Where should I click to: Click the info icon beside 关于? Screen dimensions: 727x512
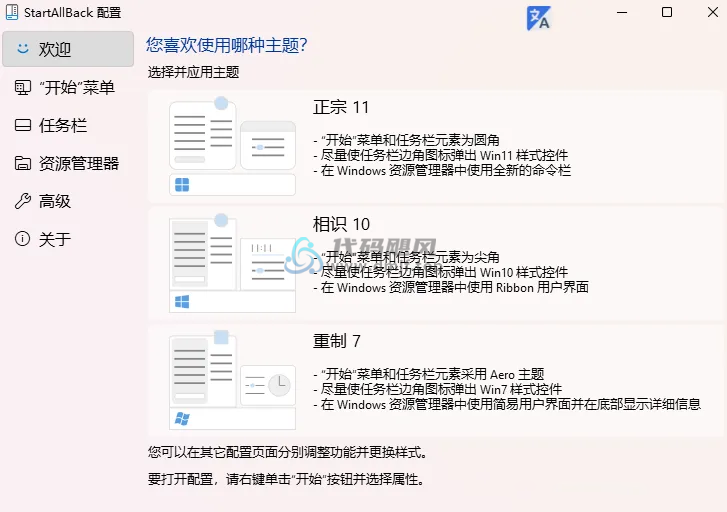tap(23, 238)
